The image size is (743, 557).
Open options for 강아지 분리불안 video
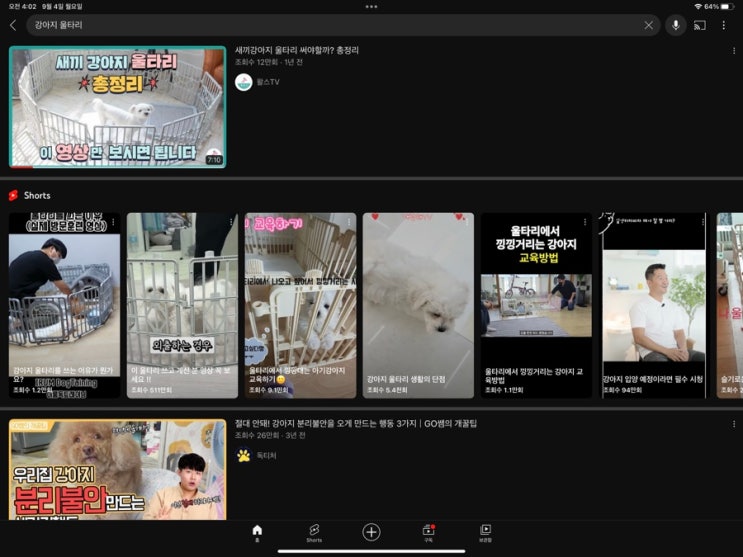coord(734,424)
